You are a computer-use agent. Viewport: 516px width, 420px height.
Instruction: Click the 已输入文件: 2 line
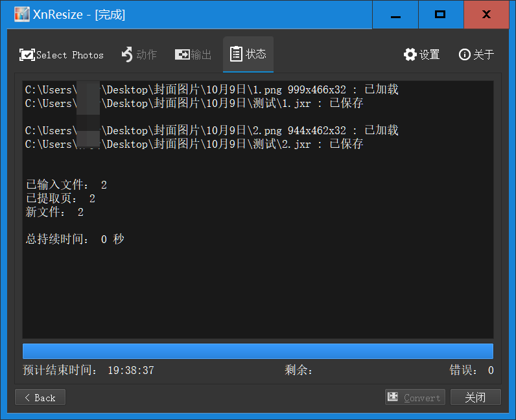coord(67,185)
